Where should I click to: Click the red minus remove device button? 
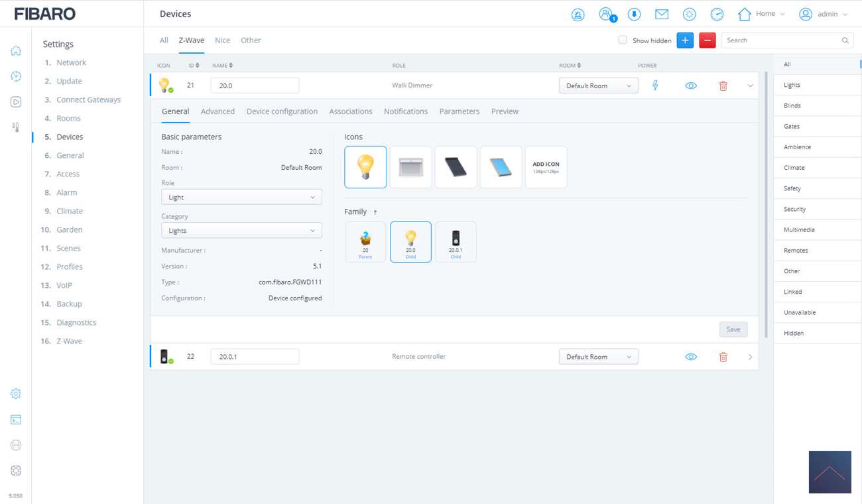(707, 40)
